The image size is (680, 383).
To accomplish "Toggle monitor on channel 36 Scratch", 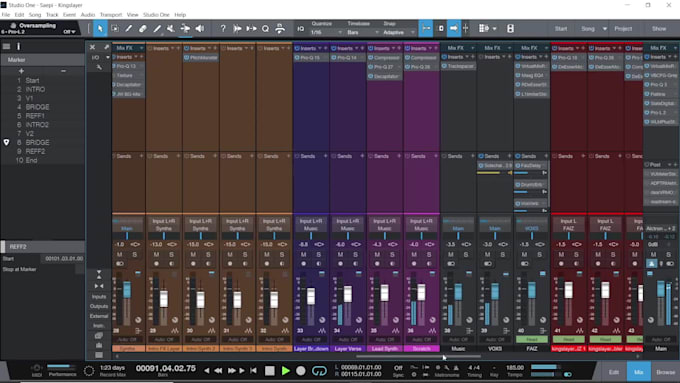I will [x=429, y=264].
